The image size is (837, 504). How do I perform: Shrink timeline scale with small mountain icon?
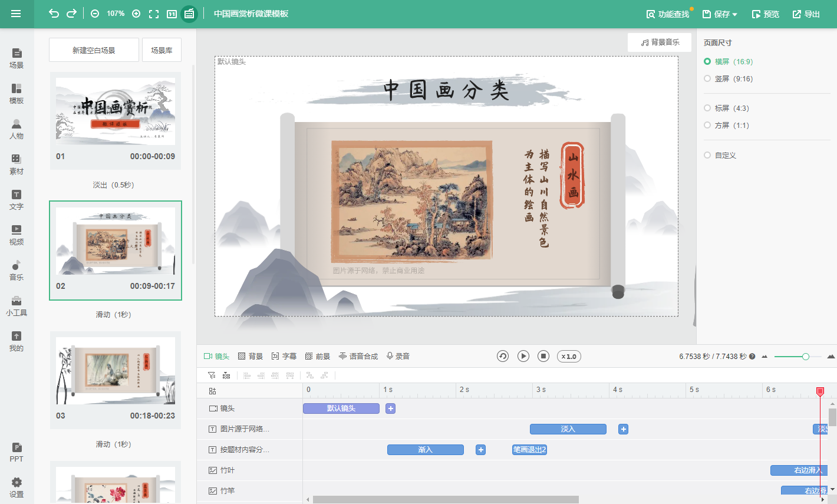pyautogui.click(x=764, y=357)
